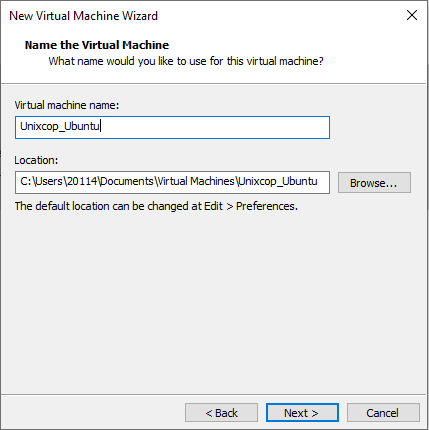Screen dimensions: 429x430
Task: Click the "Edit > Preferences" words in hint
Action: pyautogui.click(x=250, y=206)
